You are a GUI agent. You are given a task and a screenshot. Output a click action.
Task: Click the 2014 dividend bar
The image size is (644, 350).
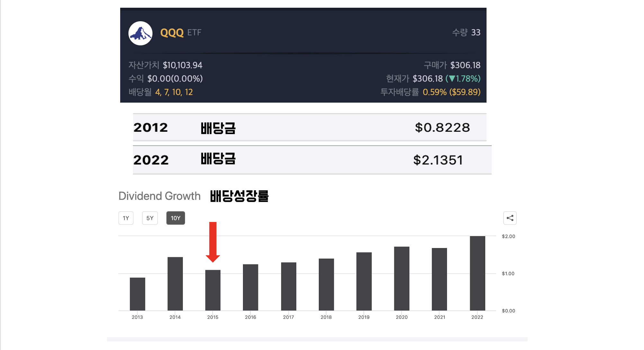(175, 284)
